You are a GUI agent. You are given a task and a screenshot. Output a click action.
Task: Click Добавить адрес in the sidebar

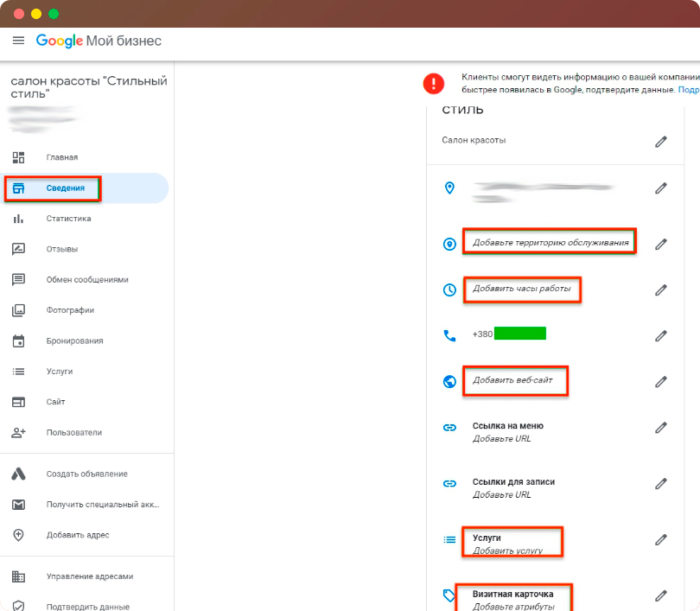(78, 535)
